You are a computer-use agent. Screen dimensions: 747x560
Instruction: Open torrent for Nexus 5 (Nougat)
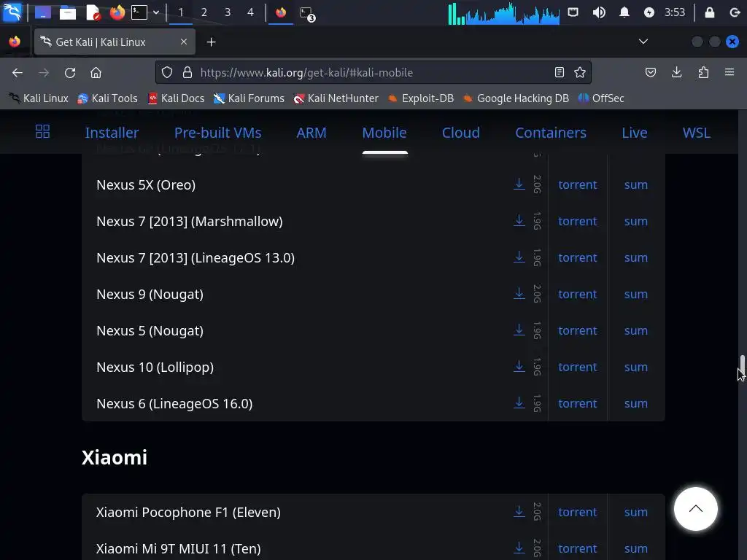click(578, 330)
